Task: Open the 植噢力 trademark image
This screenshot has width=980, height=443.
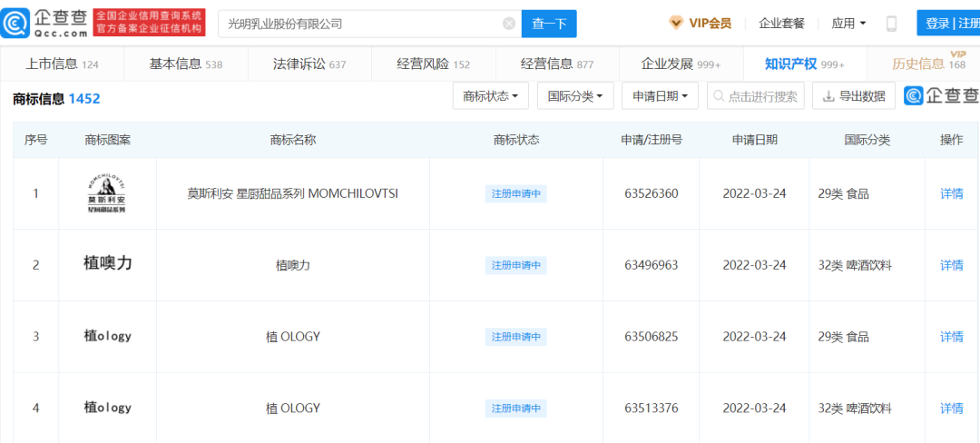Action: coord(107,263)
